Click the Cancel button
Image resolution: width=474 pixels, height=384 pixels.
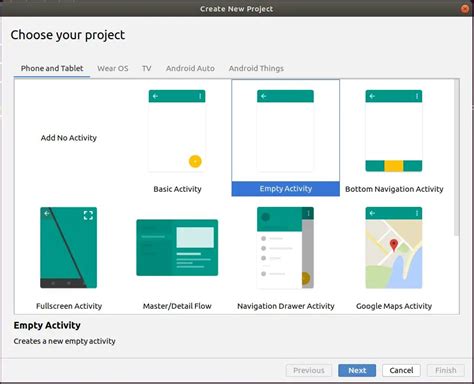click(401, 370)
